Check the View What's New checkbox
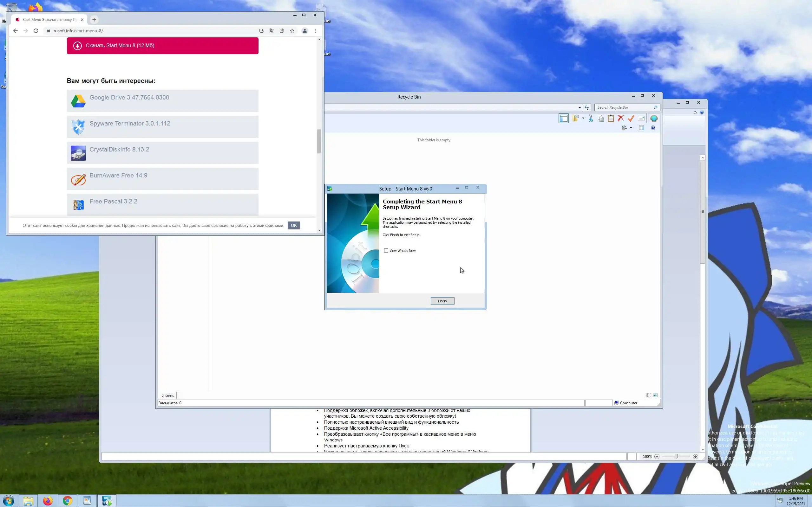812x507 pixels. (x=386, y=250)
